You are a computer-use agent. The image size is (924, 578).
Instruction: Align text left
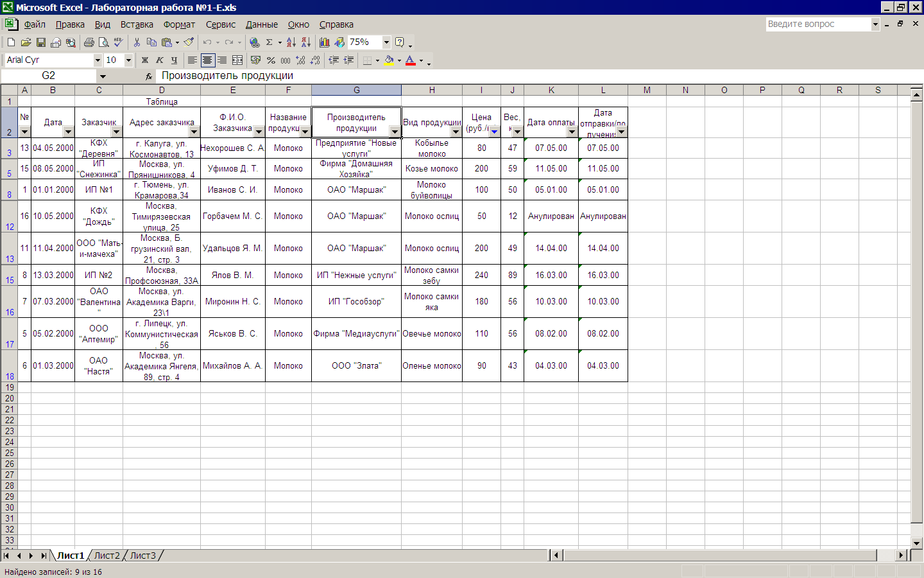click(x=192, y=60)
